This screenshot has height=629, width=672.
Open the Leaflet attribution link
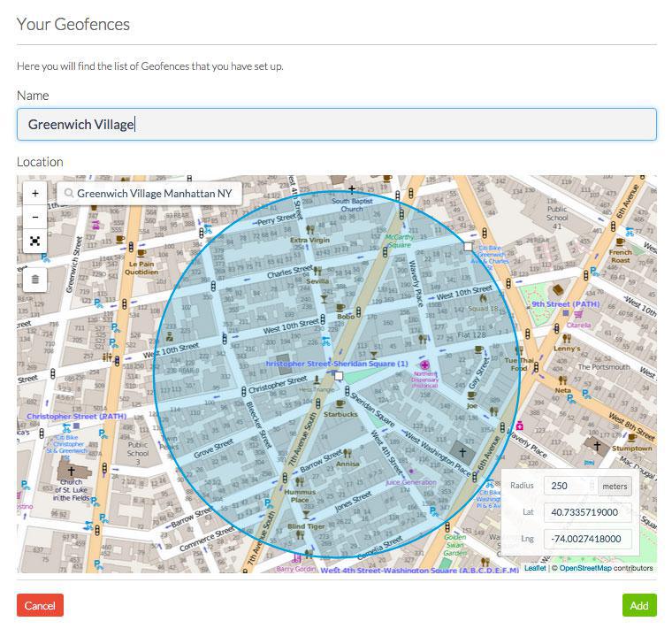(x=534, y=568)
